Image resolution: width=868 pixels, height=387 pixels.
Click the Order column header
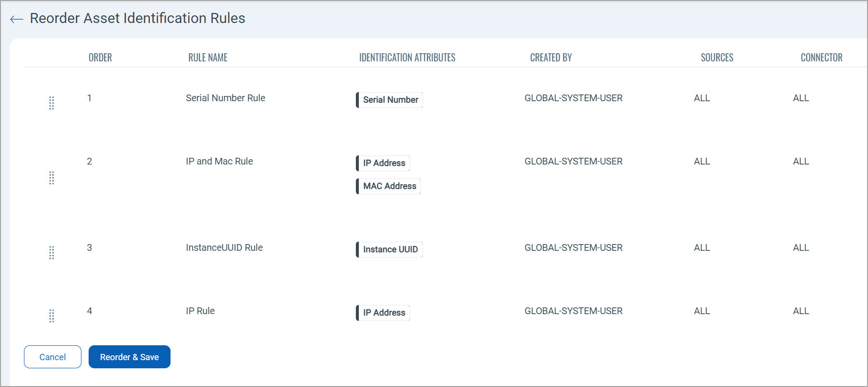(100, 58)
